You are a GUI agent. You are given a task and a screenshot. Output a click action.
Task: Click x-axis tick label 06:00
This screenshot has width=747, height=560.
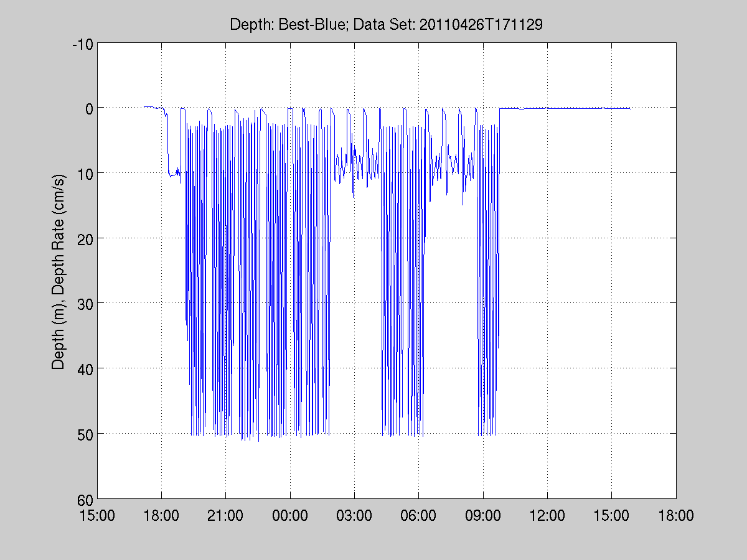(x=418, y=516)
